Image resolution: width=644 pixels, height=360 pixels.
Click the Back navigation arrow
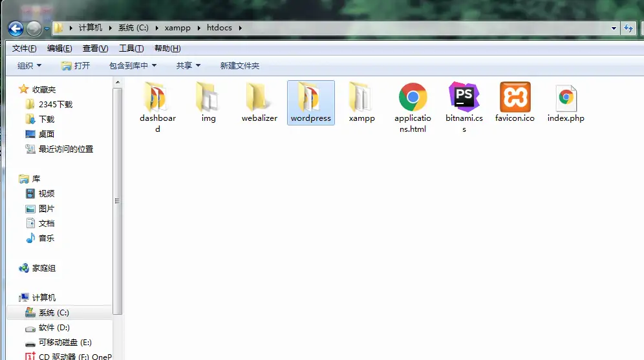(16, 28)
